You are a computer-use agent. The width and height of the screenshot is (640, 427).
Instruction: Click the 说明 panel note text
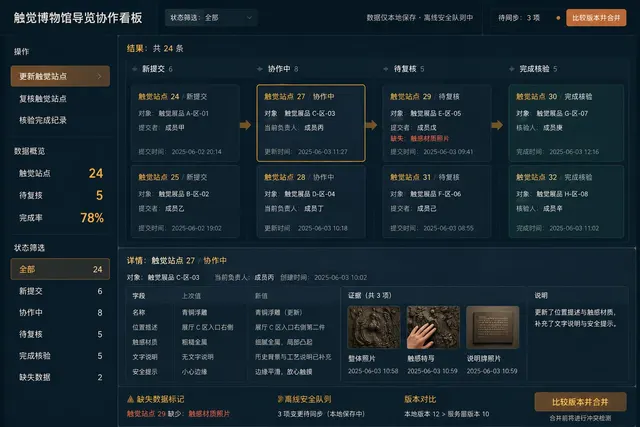click(576, 318)
